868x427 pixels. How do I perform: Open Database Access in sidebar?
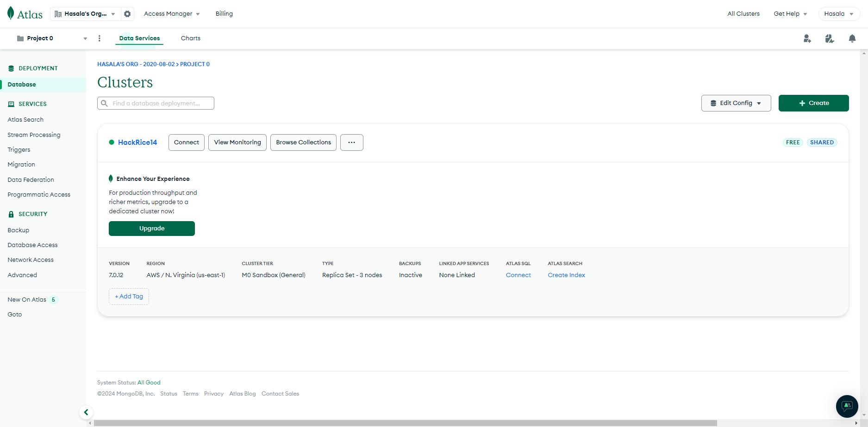point(32,245)
